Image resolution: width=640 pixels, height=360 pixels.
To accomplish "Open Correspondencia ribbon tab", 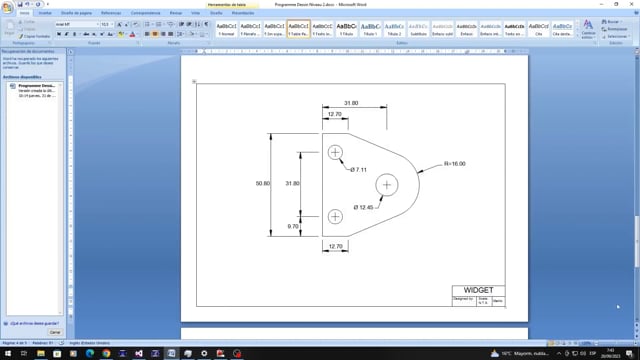I will point(145,13).
